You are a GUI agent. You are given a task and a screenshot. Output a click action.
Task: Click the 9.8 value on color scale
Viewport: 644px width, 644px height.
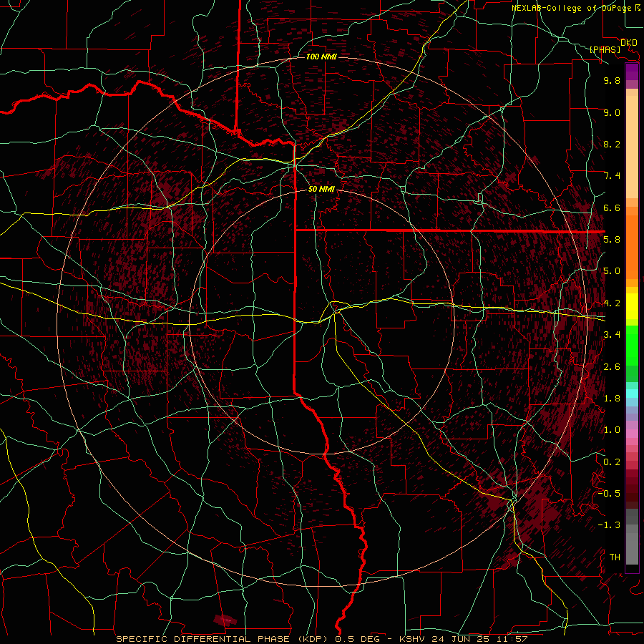pyautogui.click(x=612, y=80)
